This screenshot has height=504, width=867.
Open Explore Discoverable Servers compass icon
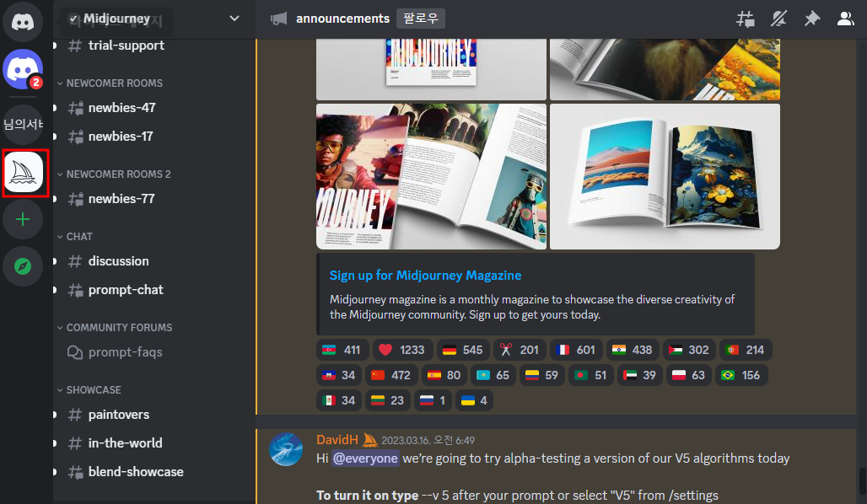23,266
